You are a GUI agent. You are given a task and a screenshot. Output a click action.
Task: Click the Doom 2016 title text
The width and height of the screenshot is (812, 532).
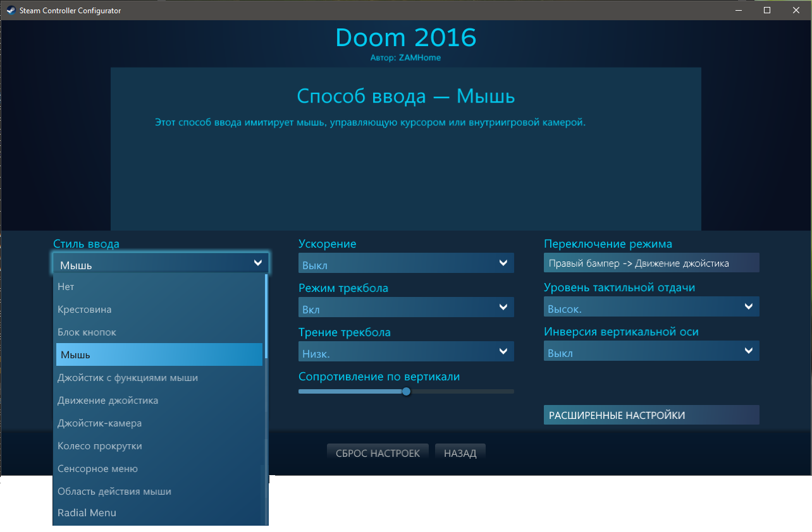(405, 38)
